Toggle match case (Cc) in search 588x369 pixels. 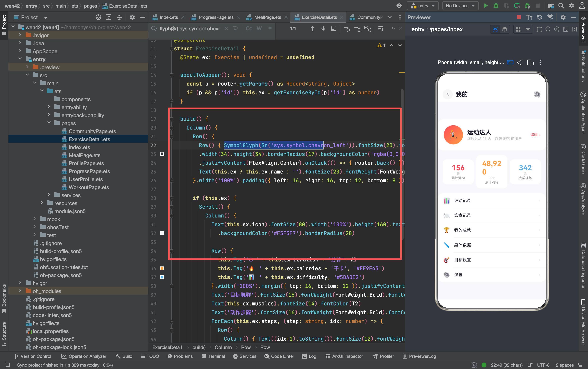249,29
